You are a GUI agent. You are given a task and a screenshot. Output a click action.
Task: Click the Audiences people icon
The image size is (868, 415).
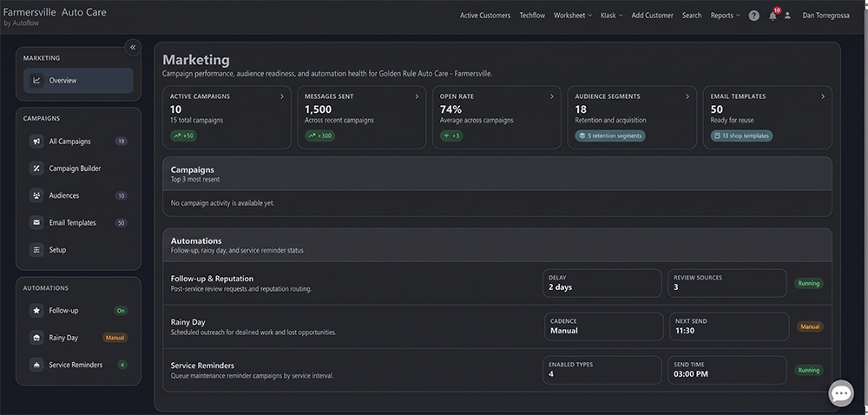click(36, 195)
